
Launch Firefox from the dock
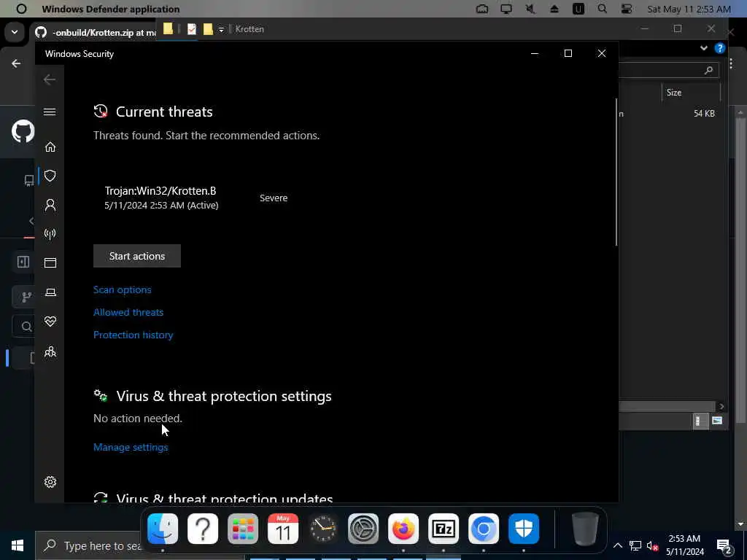pos(403,529)
